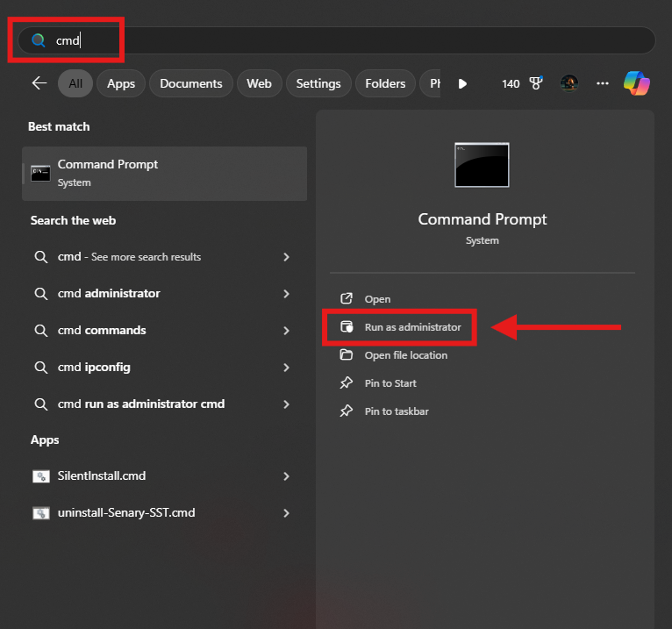Click the search box containing cmd
Screen dimensions: 672x629
[x=351, y=40]
